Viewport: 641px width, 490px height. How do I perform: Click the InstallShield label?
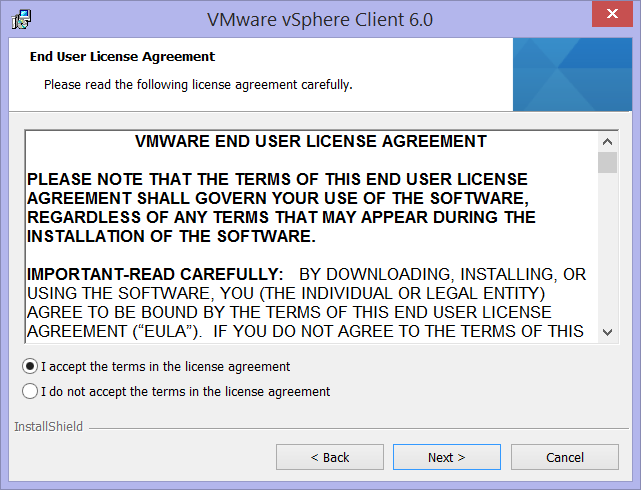pos(48,427)
